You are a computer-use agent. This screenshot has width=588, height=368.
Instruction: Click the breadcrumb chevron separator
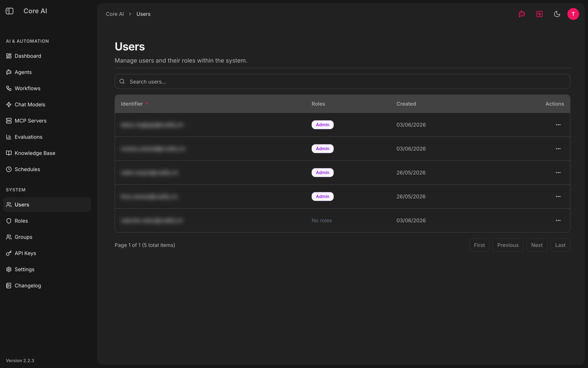coord(130,14)
